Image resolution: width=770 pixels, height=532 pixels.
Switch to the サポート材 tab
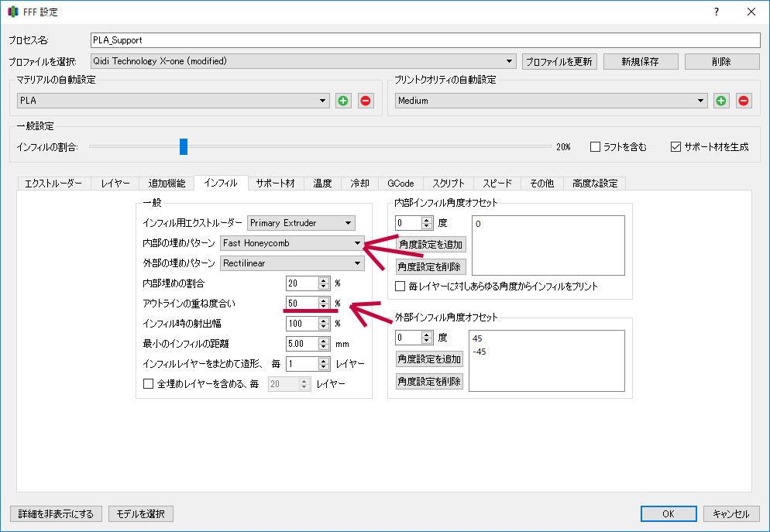click(275, 184)
